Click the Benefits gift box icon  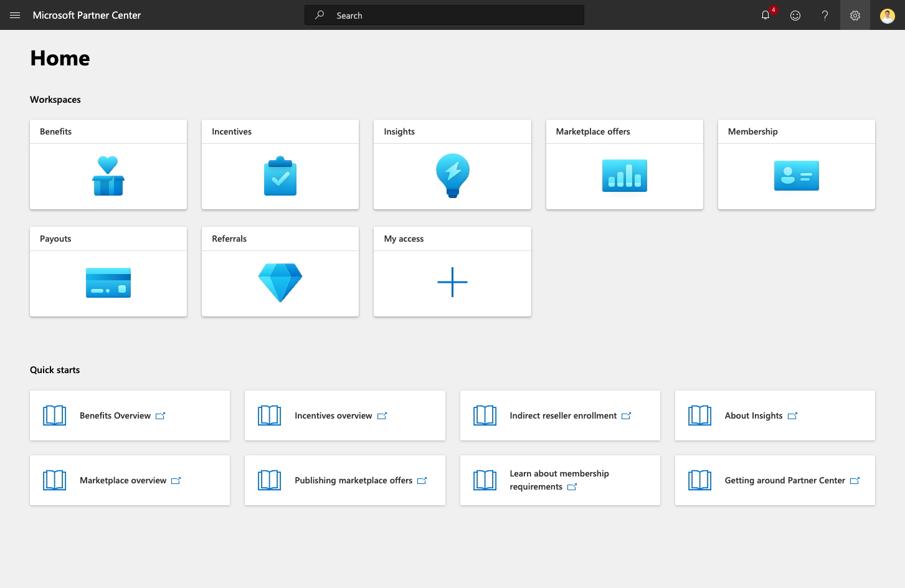pyautogui.click(x=108, y=176)
